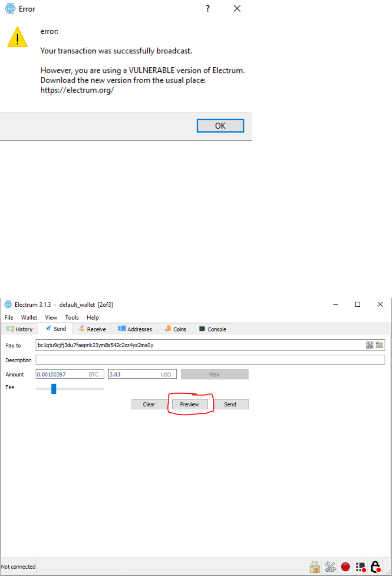Screen dimensions: 392x576
Task: Click the blue handle of the Fee slider
Action: [54, 388]
